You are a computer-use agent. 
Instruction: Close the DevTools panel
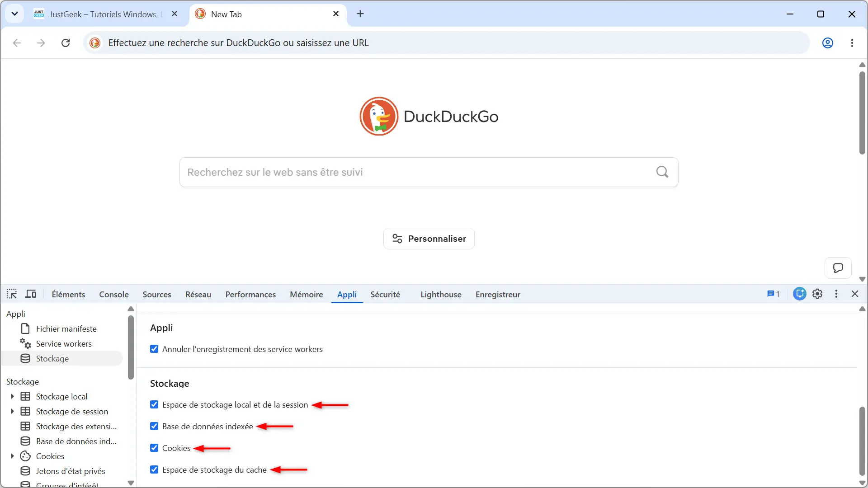(855, 294)
